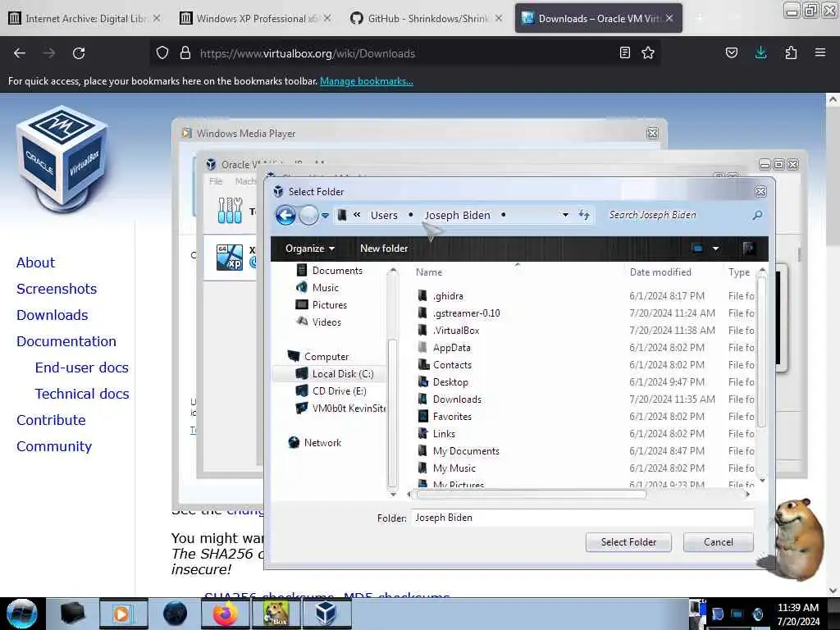The width and height of the screenshot is (840, 630).
Task: Click the change view icon
Action: (697, 248)
